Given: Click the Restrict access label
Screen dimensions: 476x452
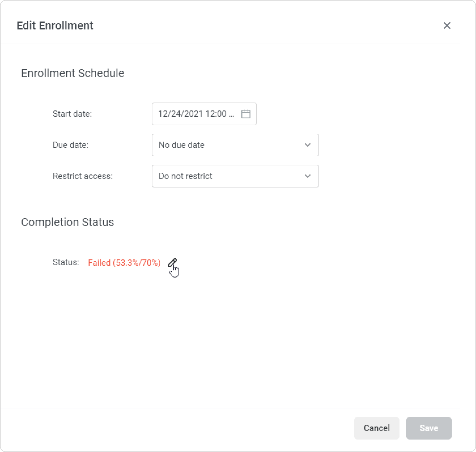Looking at the screenshot, I should [x=83, y=176].
